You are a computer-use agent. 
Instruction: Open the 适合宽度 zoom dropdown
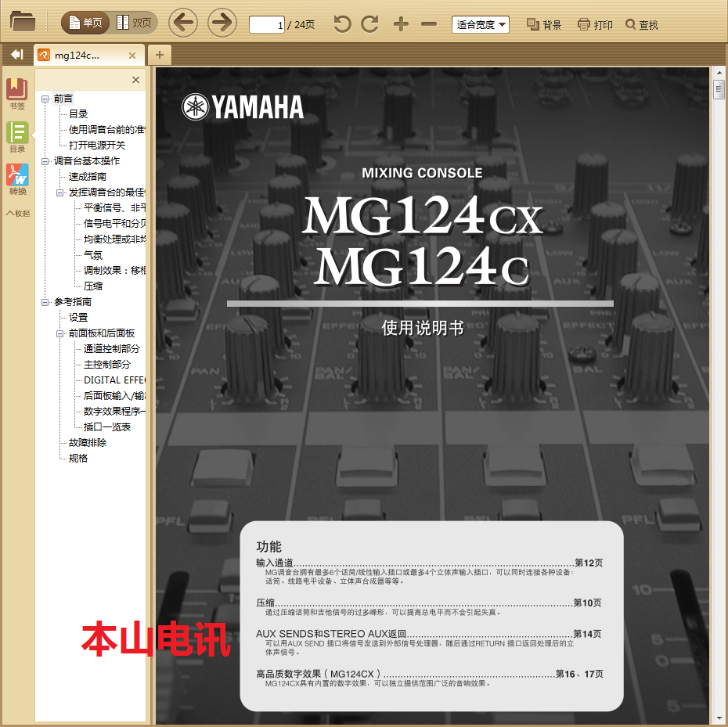click(x=481, y=24)
